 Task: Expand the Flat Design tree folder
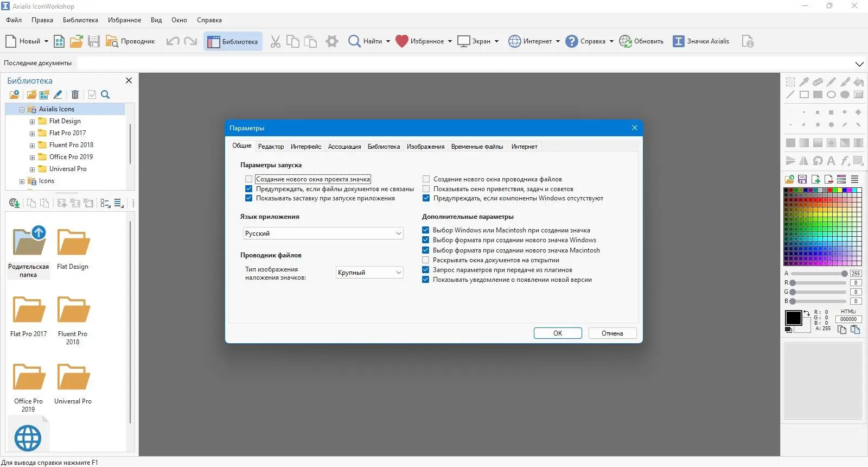tap(32, 122)
